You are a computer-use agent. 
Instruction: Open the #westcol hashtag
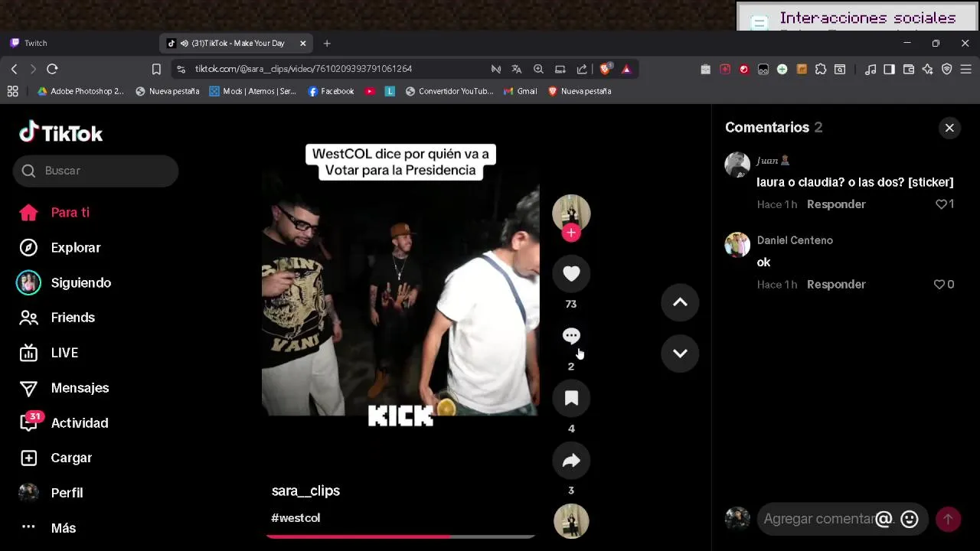coord(296,518)
